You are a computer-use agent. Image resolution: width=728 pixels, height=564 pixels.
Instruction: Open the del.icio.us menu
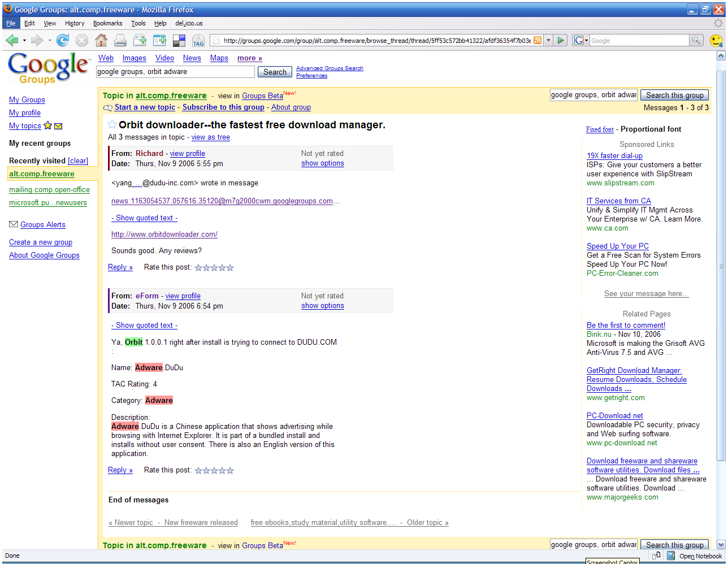coord(189,23)
